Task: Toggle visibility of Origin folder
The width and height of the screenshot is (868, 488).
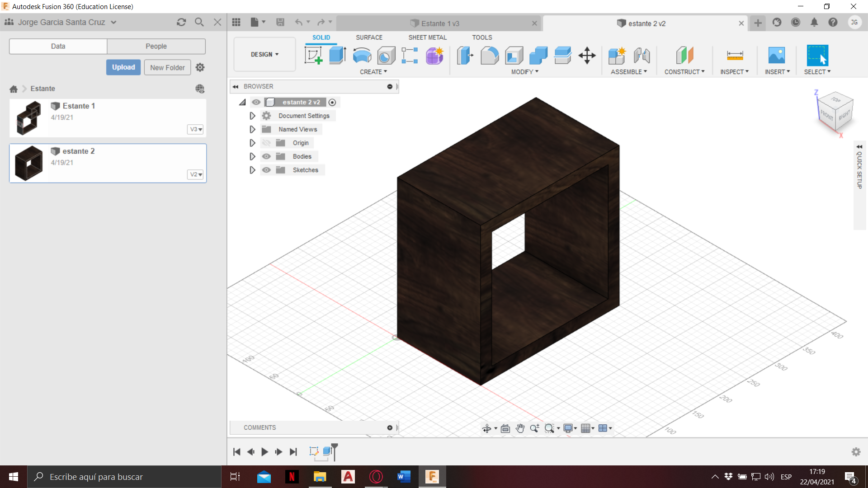Action: point(266,142)
